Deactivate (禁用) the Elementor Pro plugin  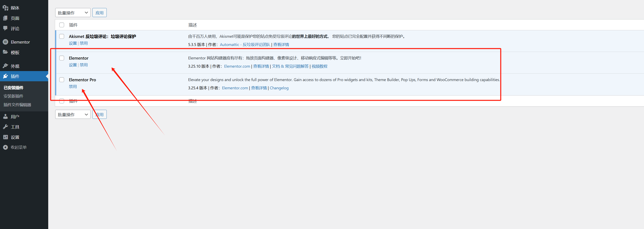click(73, 87)
